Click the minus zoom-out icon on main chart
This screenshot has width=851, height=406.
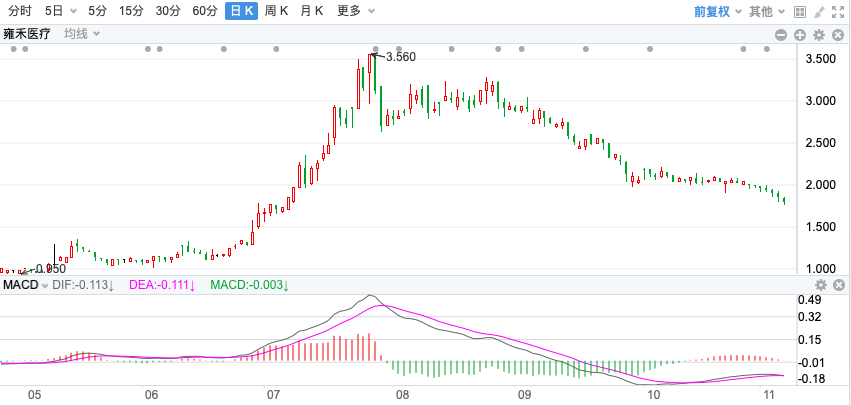[x=782, y=34]
